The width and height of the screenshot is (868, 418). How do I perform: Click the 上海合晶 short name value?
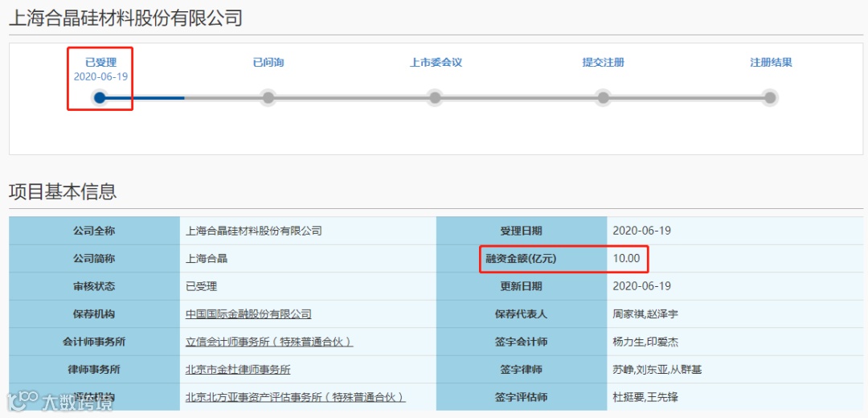[207, 259]
